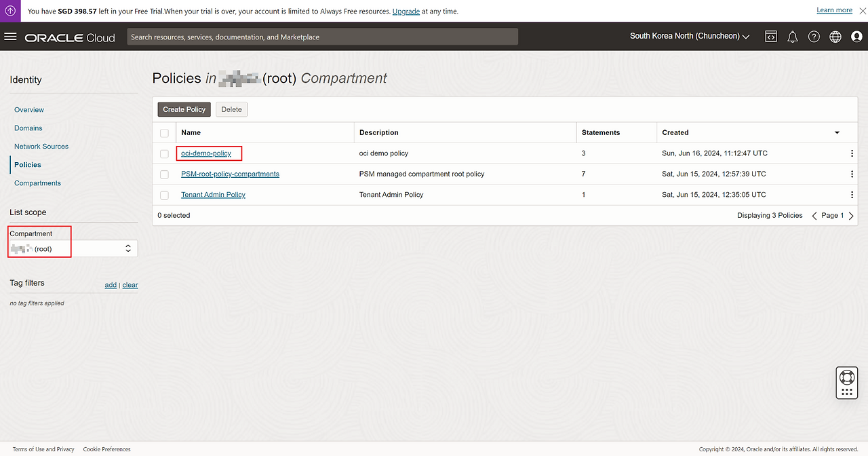Open Overview in Identity menu
The image size is (868, 456).
[x=29, y=109]
